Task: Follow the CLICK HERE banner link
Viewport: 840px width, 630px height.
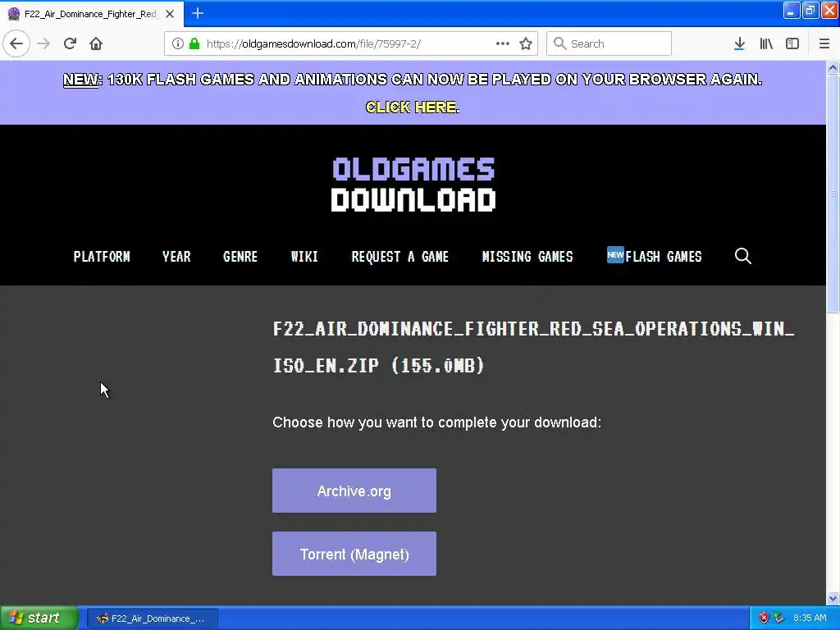Action: click(413, 107)
